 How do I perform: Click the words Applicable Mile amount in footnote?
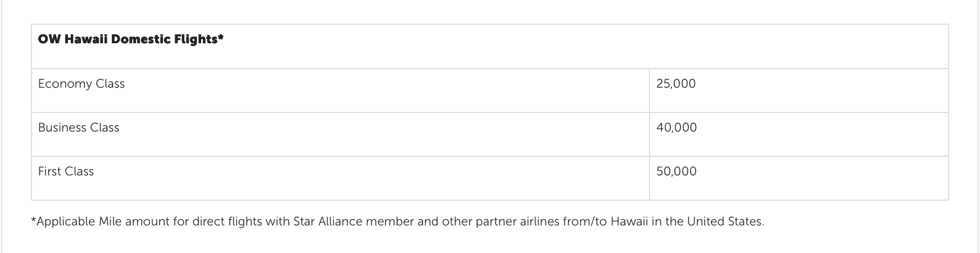(103, 222)
